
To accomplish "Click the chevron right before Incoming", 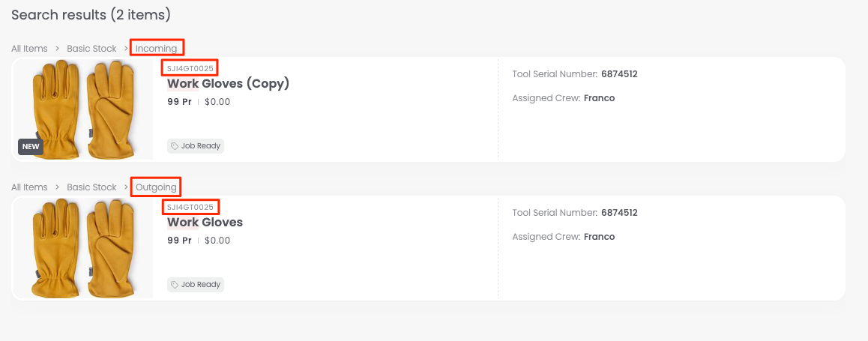I will click(x=127, y=49).
